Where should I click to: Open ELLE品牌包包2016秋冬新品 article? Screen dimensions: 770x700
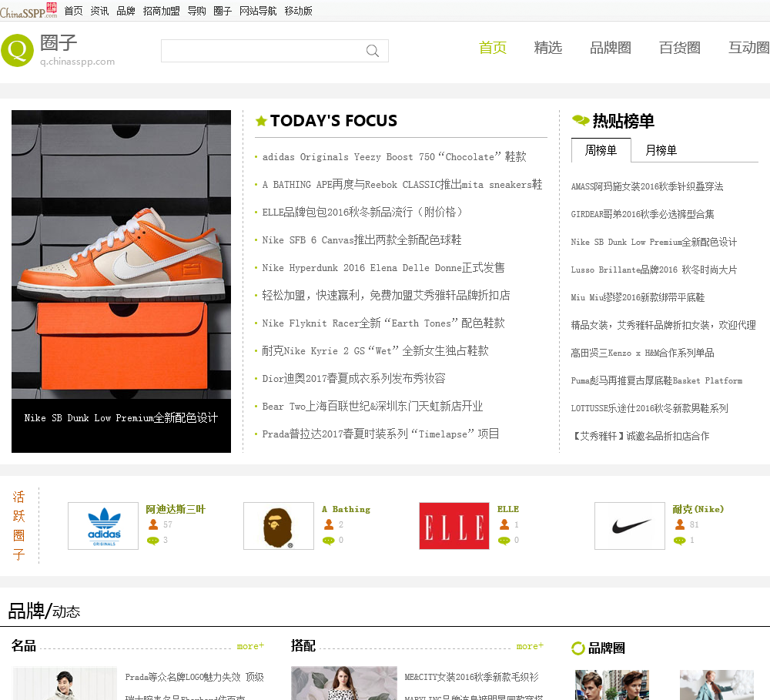tap(362, 213)
